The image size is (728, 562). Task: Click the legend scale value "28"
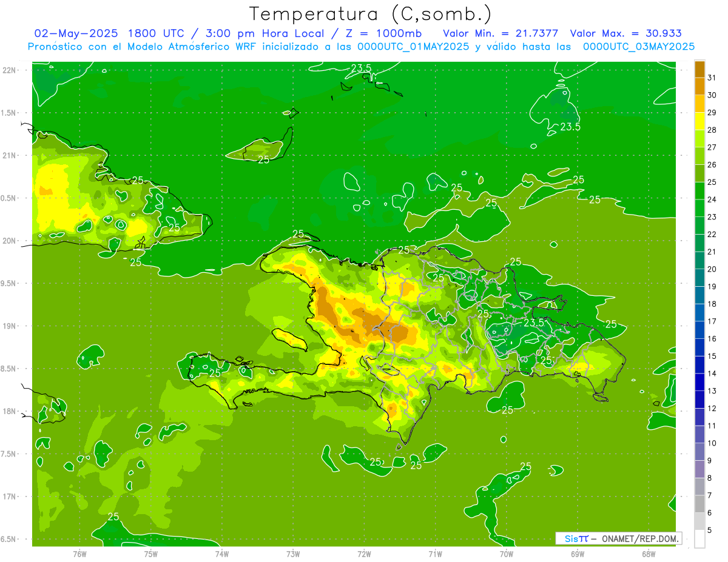[x=712, y=130]
